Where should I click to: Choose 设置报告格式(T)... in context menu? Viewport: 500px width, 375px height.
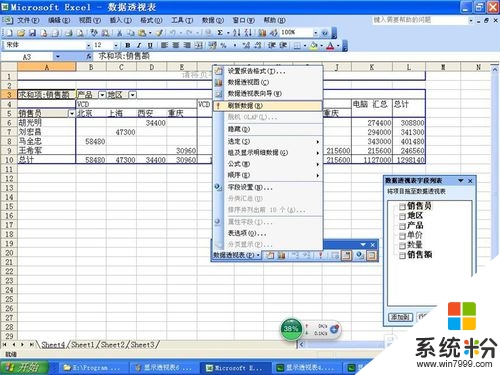(268, 71)
